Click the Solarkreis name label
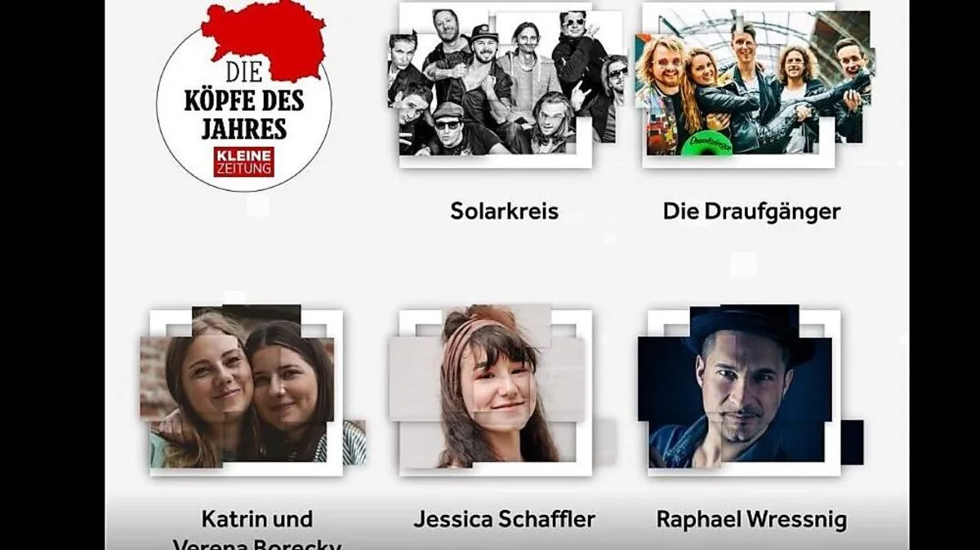 [x=505, y=211]
